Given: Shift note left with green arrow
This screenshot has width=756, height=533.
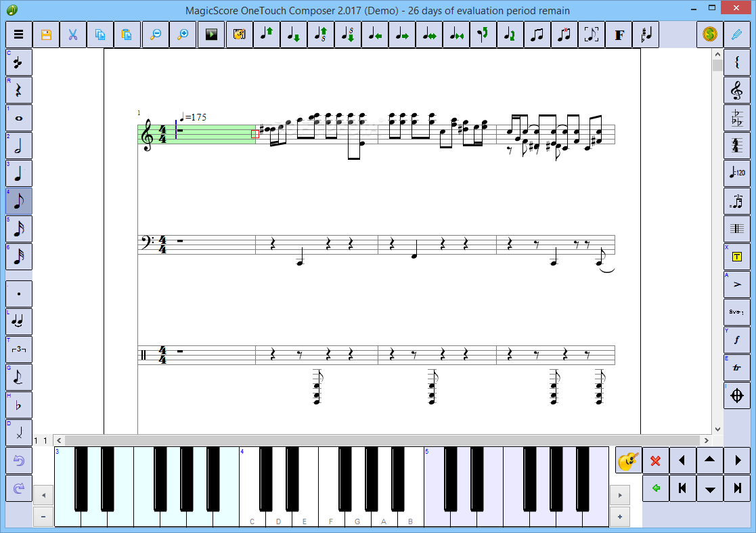Looking at the screenshot, I should [375, 35].
